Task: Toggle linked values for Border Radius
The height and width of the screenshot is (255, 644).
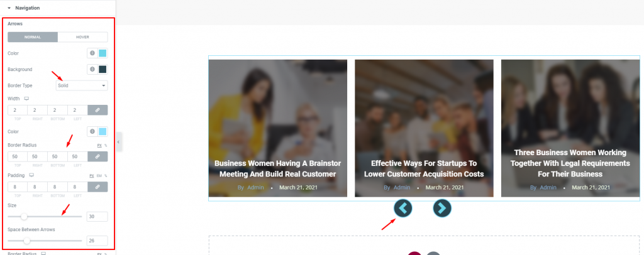Action: coord(97,156)
